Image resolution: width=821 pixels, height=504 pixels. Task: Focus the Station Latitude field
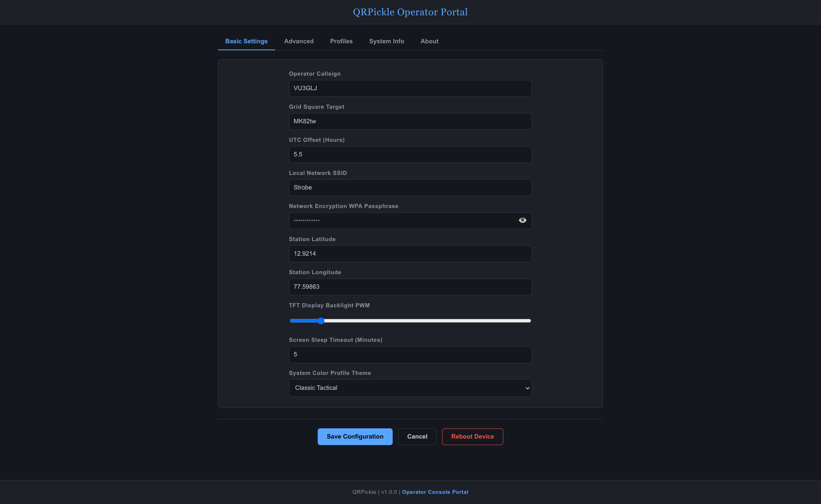(x=410, y=254)
